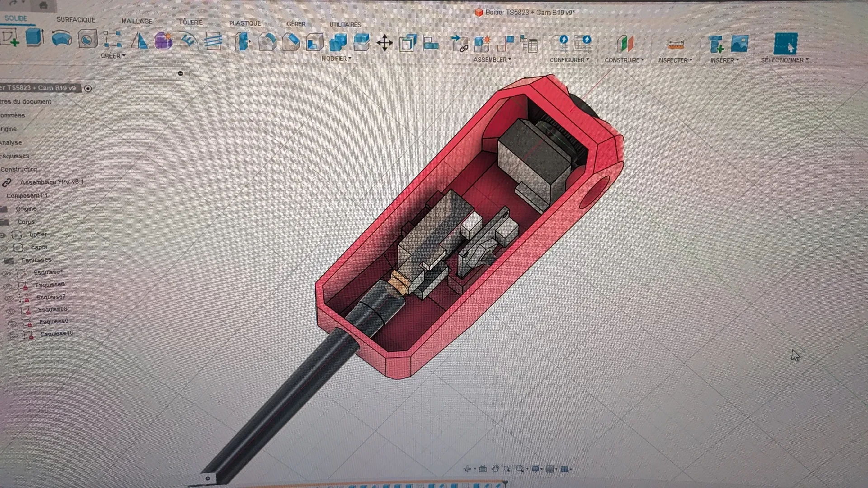
Task: Switch to the PLASTIQUE tab
Action: coord(245,23)
